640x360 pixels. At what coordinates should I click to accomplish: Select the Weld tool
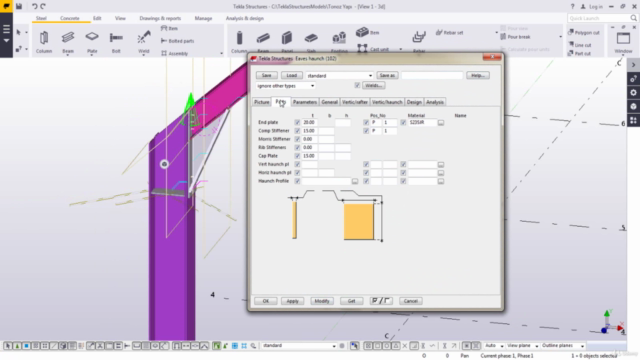144,42
